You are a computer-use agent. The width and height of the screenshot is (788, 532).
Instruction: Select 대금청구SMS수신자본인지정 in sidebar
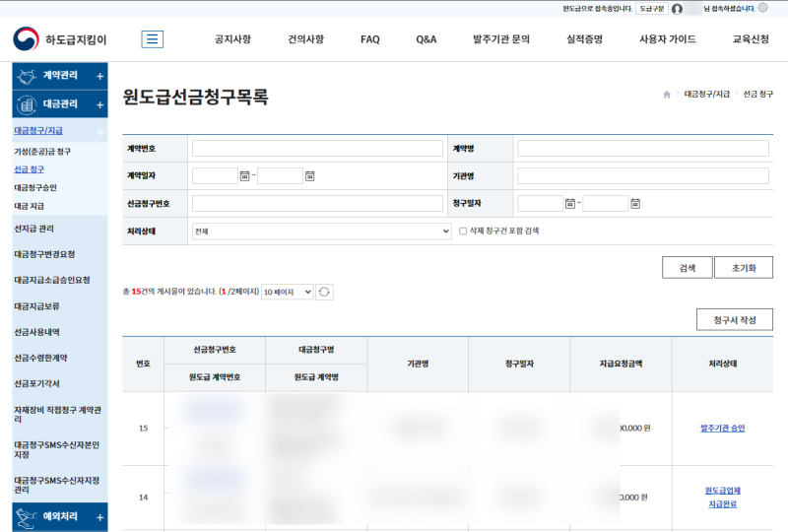[57, 449]
